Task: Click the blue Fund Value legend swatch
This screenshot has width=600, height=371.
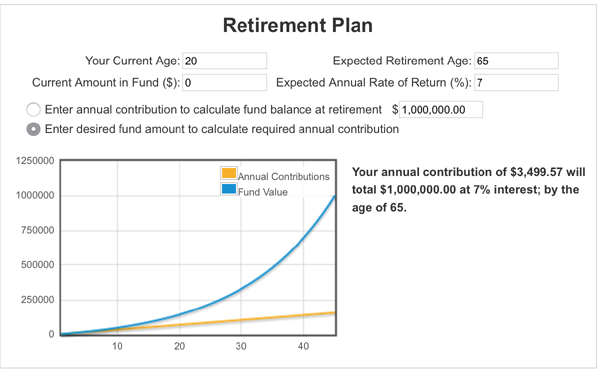Action: point(228,189)
